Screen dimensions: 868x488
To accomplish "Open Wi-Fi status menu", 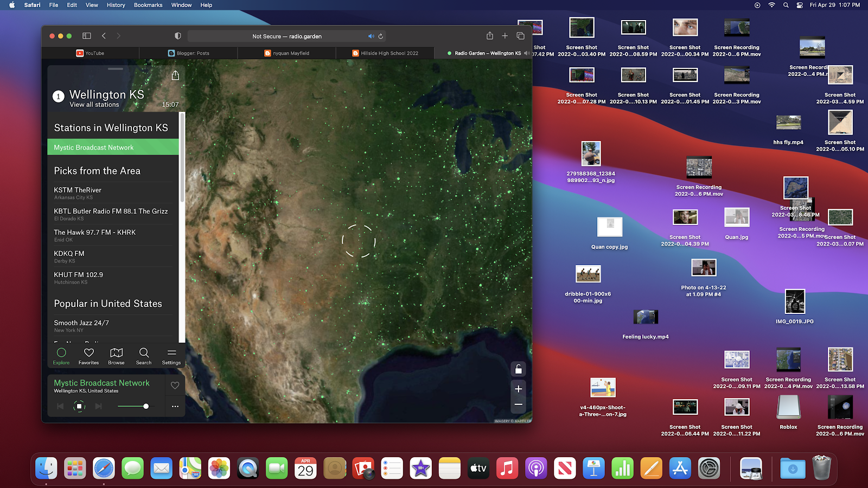I will [x=771, y=5].
